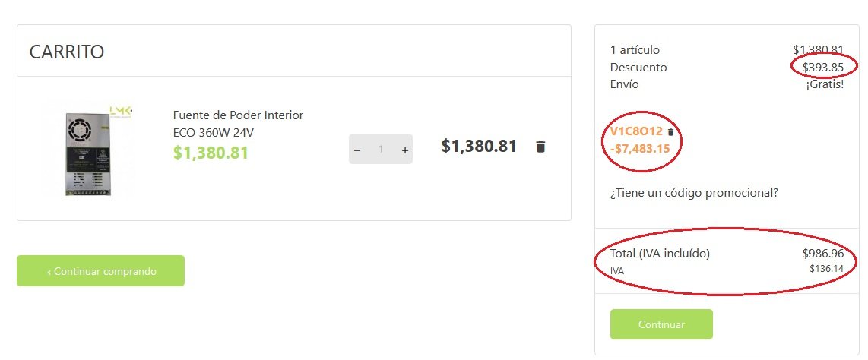Click the coupon value -$7,483.15

pos(640,148)
